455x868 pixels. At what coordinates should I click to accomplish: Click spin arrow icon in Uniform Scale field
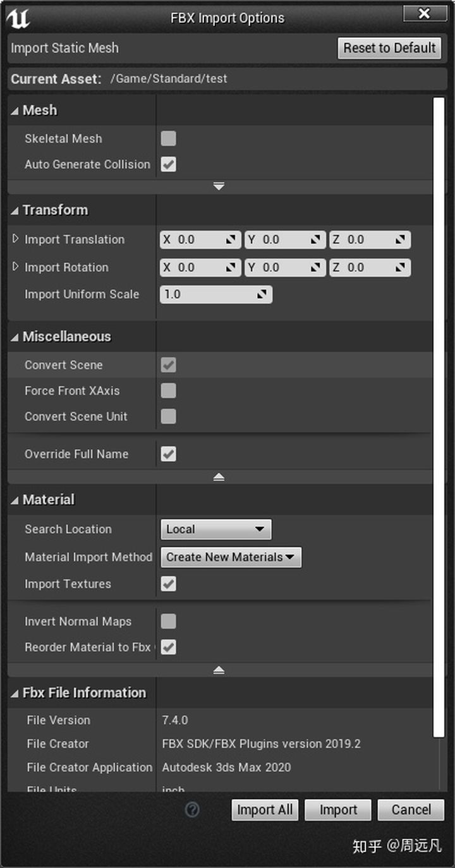pyautogui.click(x=262, y=294)
